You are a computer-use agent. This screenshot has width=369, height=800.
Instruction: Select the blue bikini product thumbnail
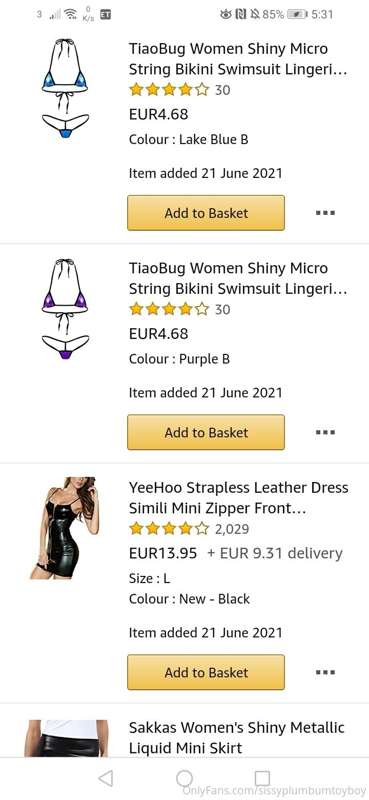[65, 89]
